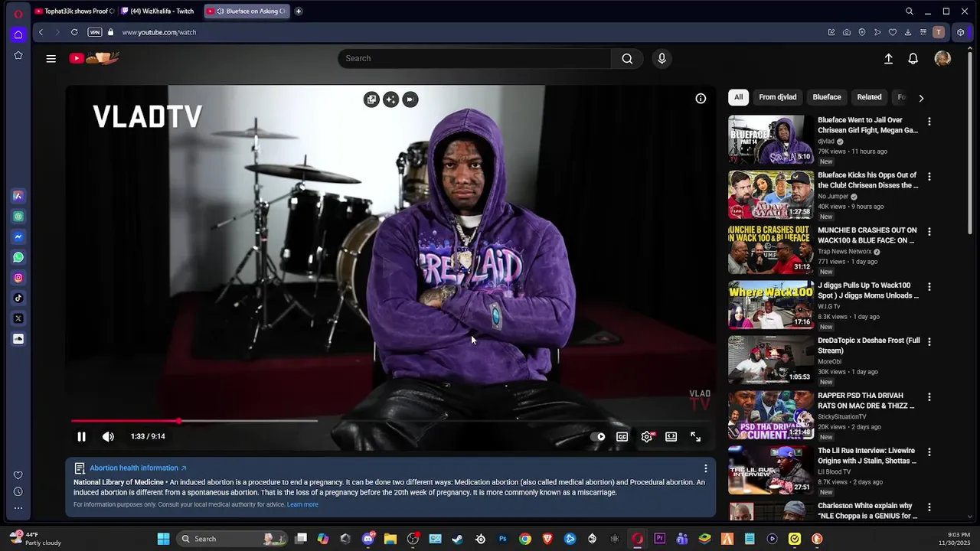Image resolution: width=980 pixels, height=551 pixels.
Task: Open the abortion info panel options menu
Action: pos(705,468)
